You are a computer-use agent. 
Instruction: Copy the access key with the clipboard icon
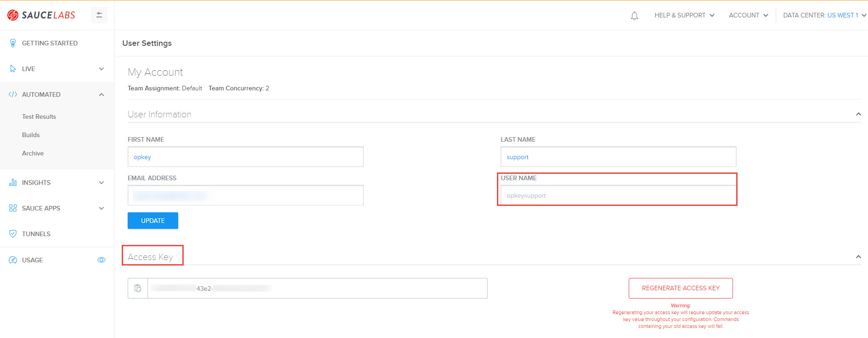138,288
